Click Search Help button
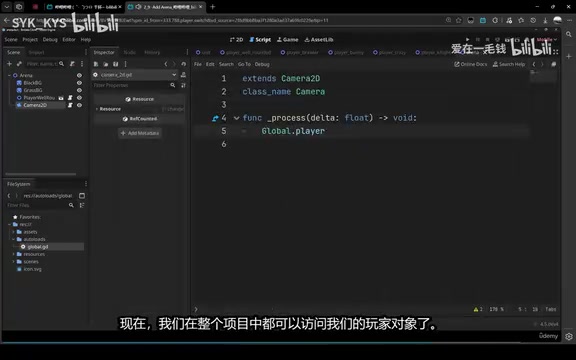This screenshot has width=576, height=360. [509, 64]
